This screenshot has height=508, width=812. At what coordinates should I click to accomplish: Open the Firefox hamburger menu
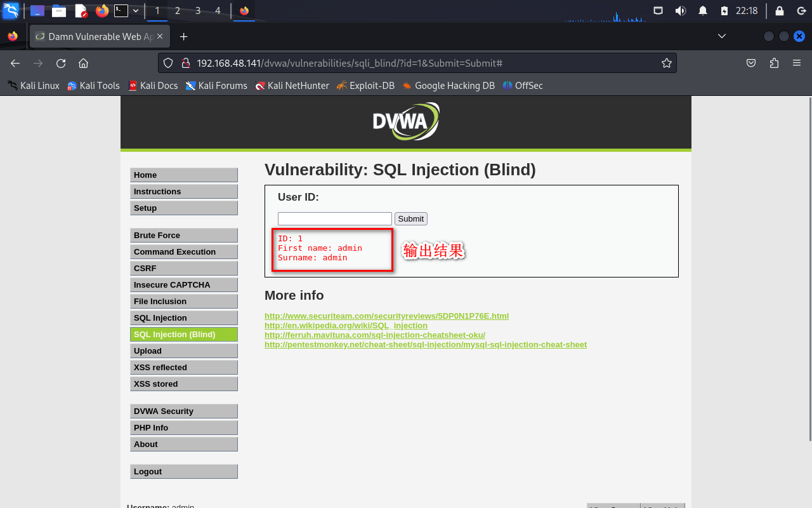tap(797, 63)
